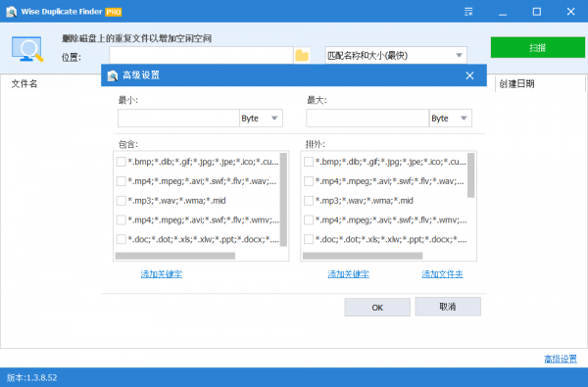The image size is (588, 387).
Task: Confirm settings with the OK button
Action: tap(377, 308)
